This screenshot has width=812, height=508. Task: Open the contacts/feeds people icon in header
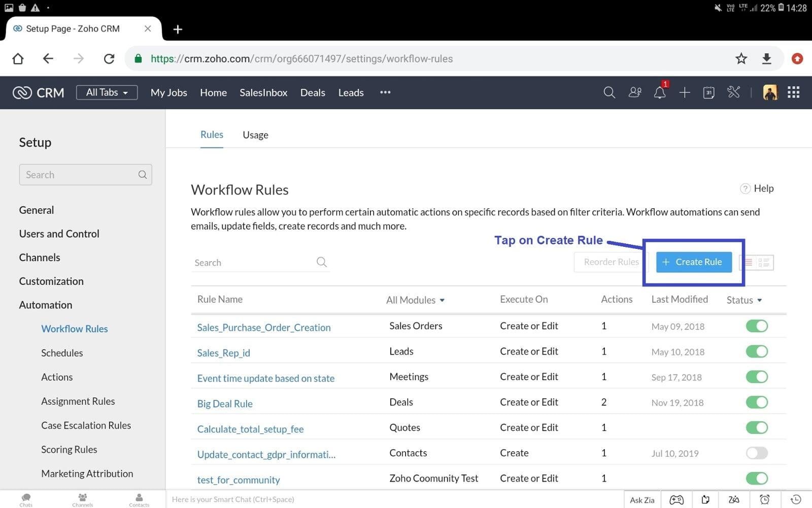pyautogui.click(x=635, y=92)
